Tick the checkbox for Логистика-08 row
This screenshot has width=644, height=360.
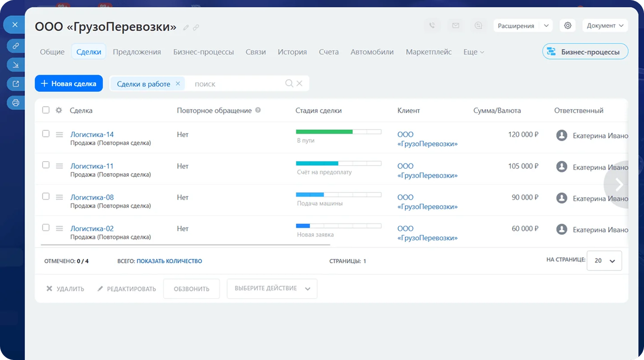[x=46, y=196]
